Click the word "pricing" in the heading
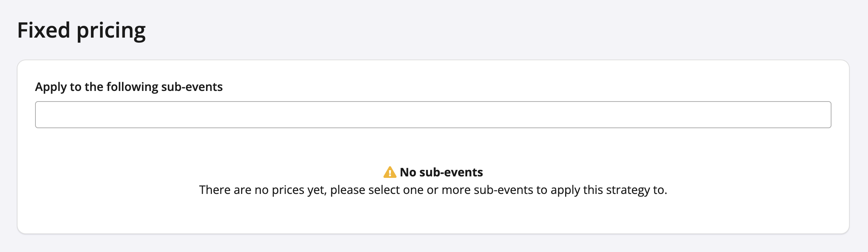The height and width of the screenshot is (252, 868). pyautogui.click(x=111, y=31)
